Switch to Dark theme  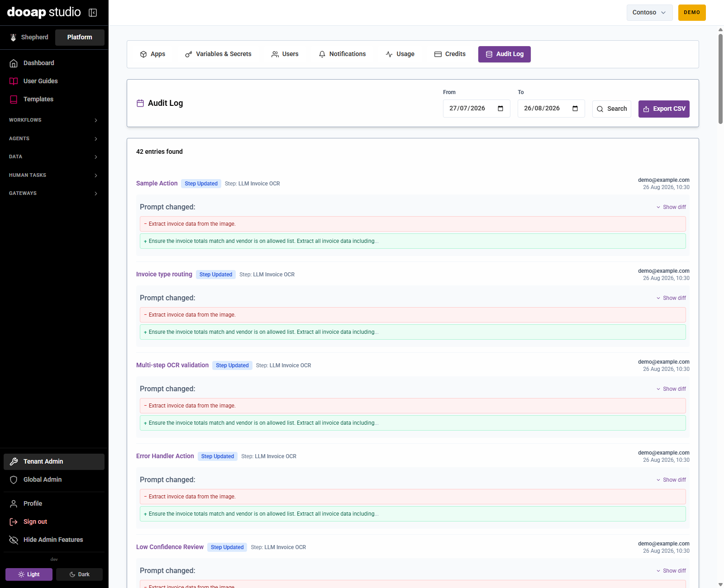click(79, 574)
